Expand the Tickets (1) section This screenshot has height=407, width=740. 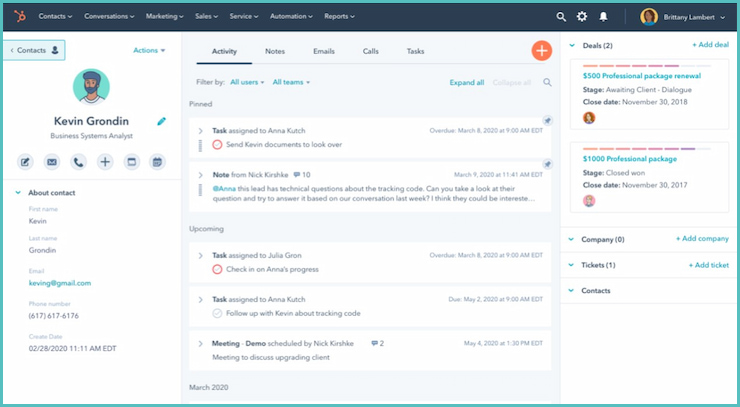point(571,265)
